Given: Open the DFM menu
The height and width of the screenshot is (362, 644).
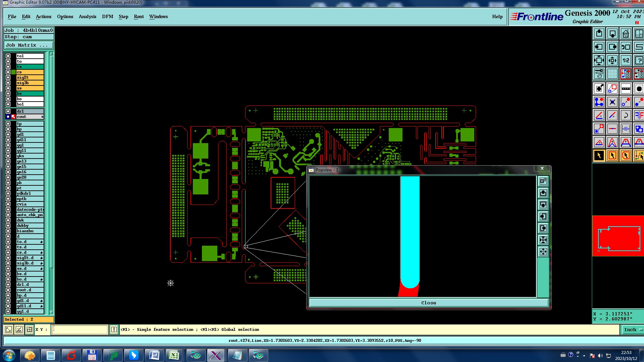Looking at the screenshot, I should [x=107, y=16].
